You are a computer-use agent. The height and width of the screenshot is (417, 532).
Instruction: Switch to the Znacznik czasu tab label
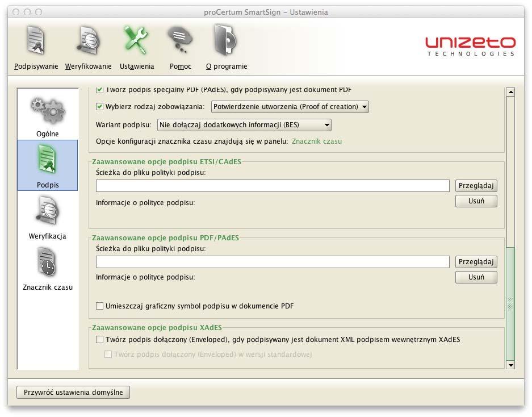pyautogui.click(x=48, y=287)
